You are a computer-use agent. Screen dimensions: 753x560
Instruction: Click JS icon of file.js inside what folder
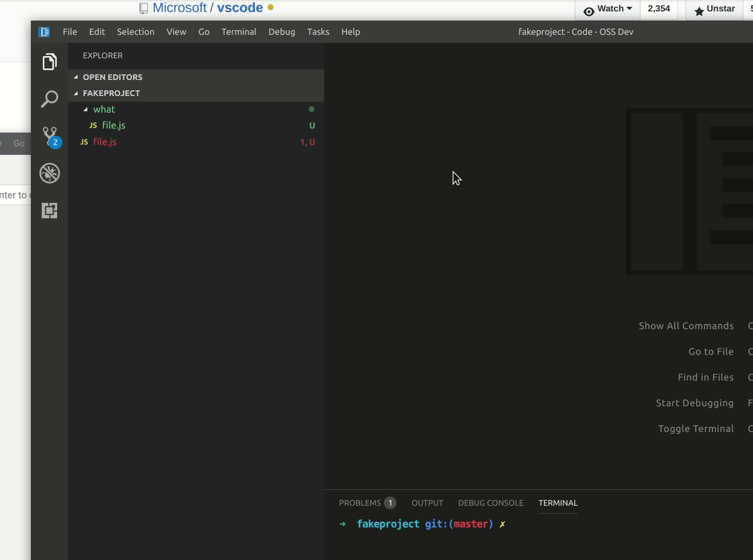(93, 125)
